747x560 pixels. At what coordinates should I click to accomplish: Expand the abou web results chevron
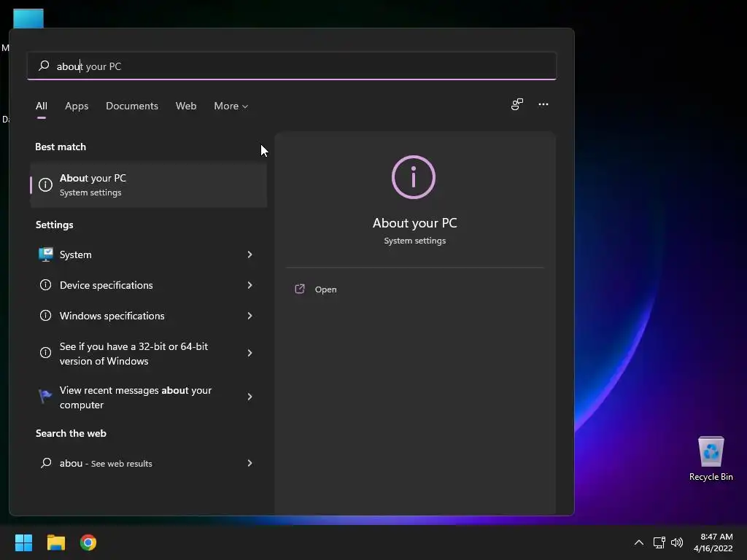pyautogui.click(x=249, y=463)
